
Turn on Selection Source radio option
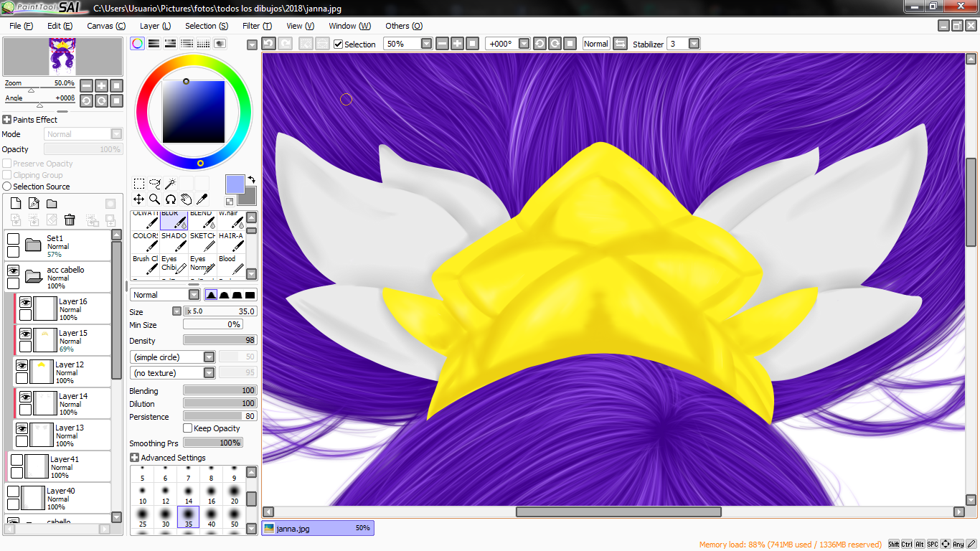click(x=7, y=187)
